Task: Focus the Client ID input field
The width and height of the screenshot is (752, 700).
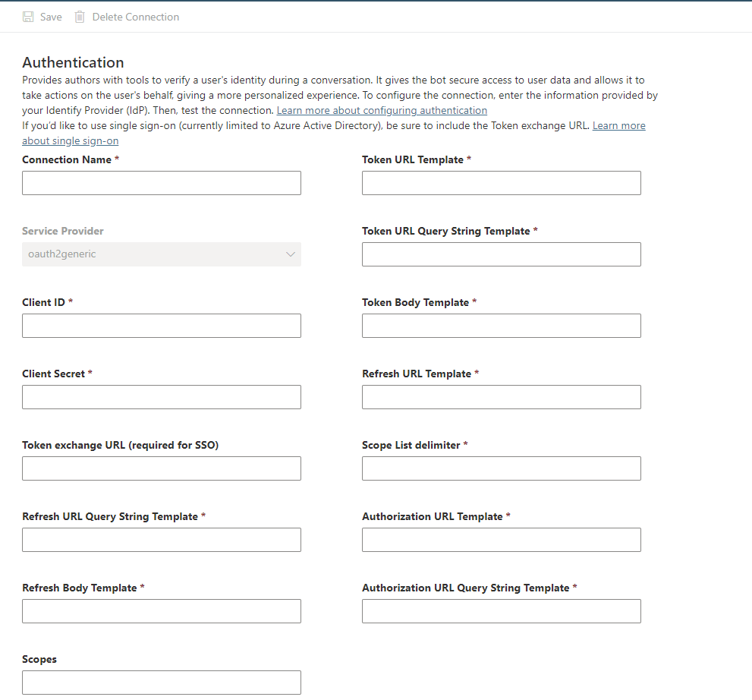Action: pyautogui.click(x=162, y=326)
